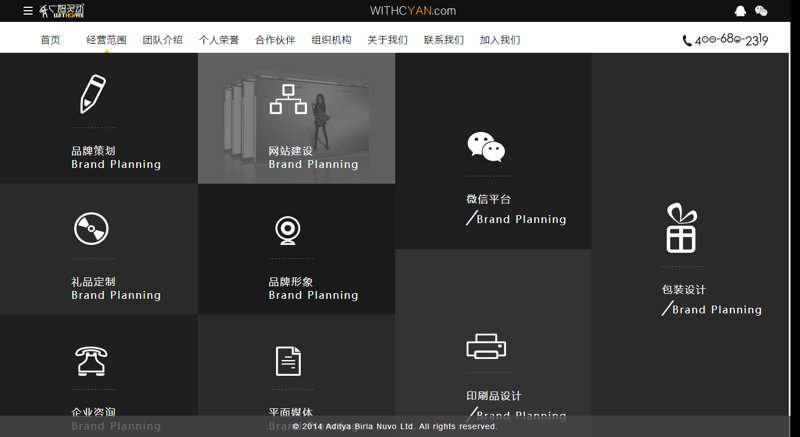Select the 经营范围 menu item

[106, 40]
